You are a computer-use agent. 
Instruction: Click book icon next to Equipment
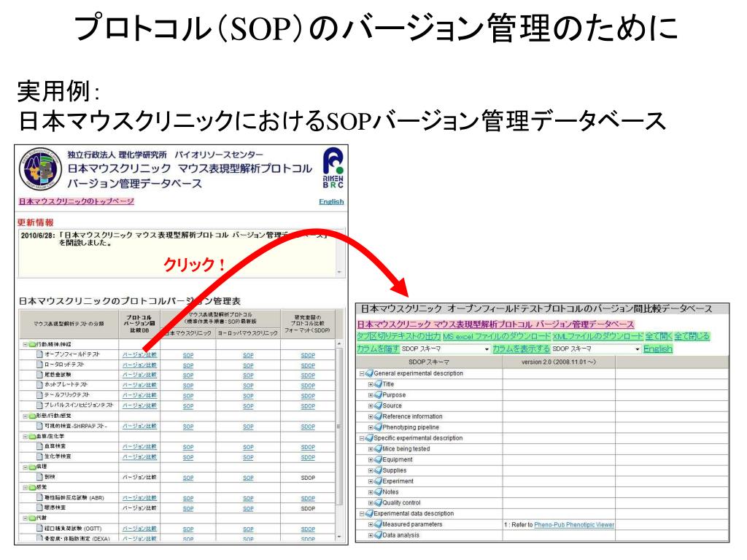point(379,459)
